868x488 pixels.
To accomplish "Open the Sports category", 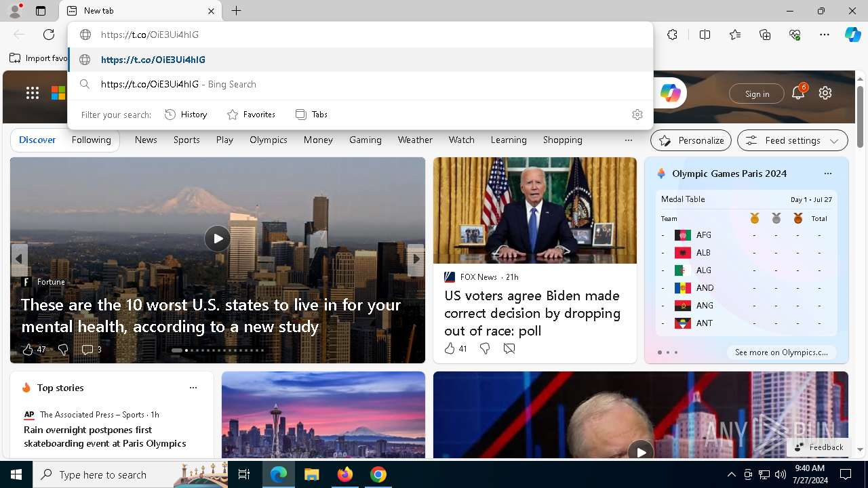I will click(186, 140).
